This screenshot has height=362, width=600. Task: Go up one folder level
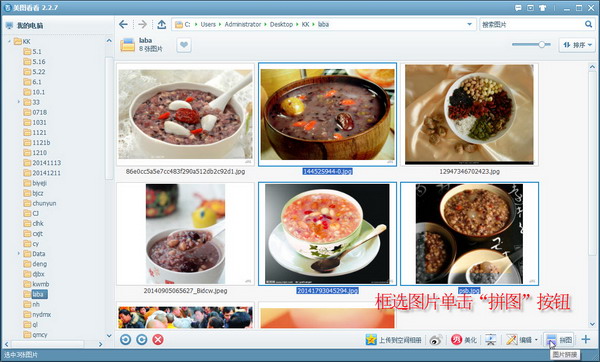pyautogui.click(x=161, y=24)
